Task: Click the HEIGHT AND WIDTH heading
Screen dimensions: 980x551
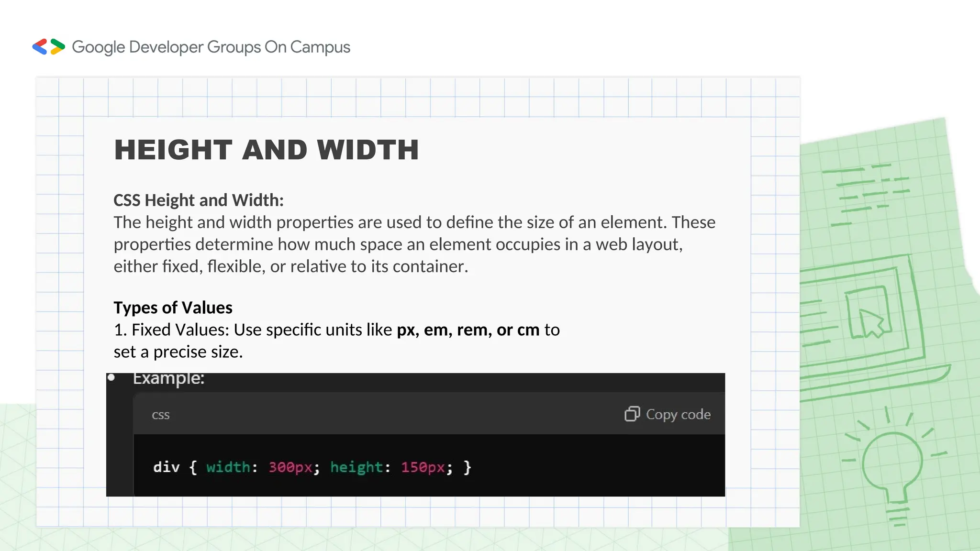Action: (x=267, y=150)
